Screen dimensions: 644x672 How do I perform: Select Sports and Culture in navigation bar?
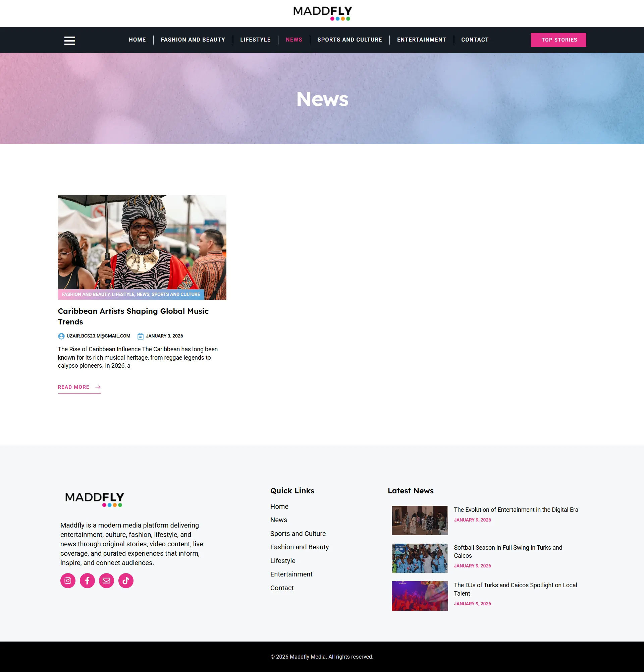coord(349,40)
